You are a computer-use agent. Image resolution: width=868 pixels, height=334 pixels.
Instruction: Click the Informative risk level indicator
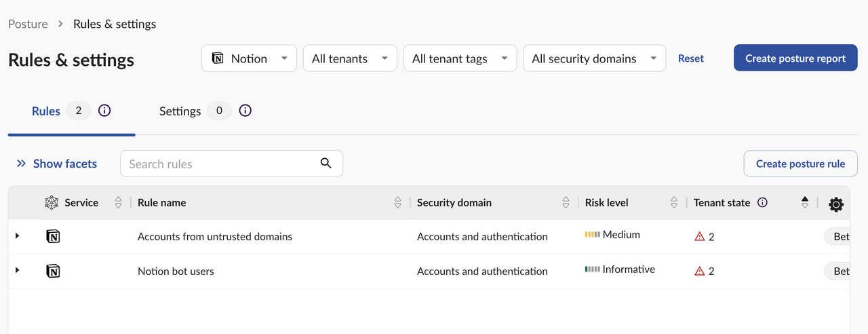pyautogui.click(x=620, y=269)
